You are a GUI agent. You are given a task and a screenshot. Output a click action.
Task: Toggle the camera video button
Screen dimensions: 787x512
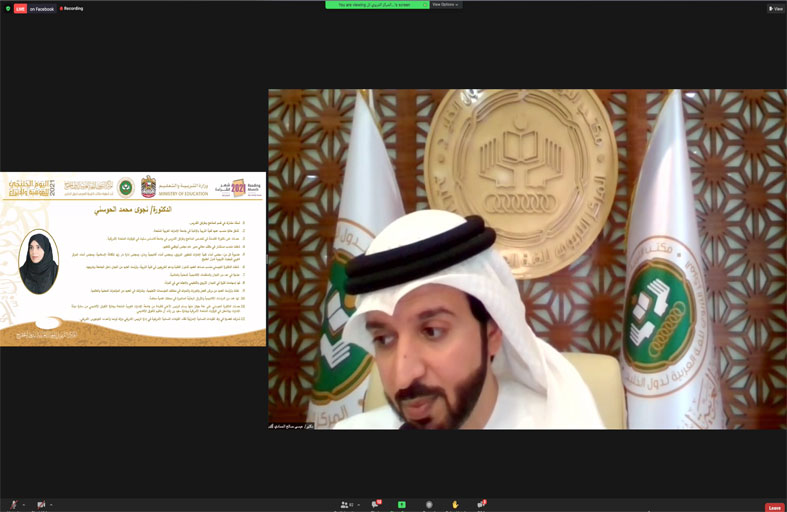[x=41, y=505]
